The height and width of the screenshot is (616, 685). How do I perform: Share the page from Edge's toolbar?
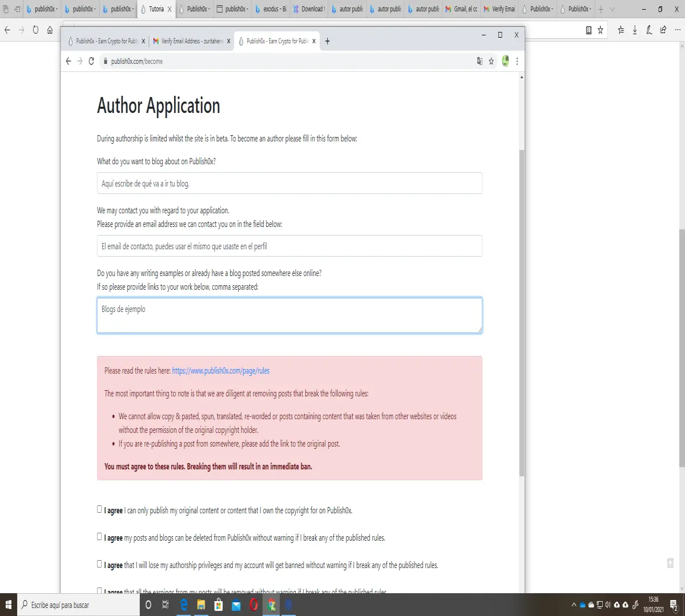[x=663, y=30]
